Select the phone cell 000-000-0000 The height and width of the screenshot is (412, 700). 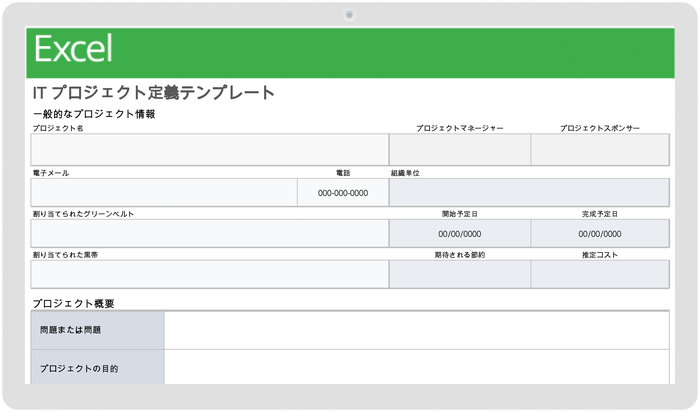(x=343, y=193)
